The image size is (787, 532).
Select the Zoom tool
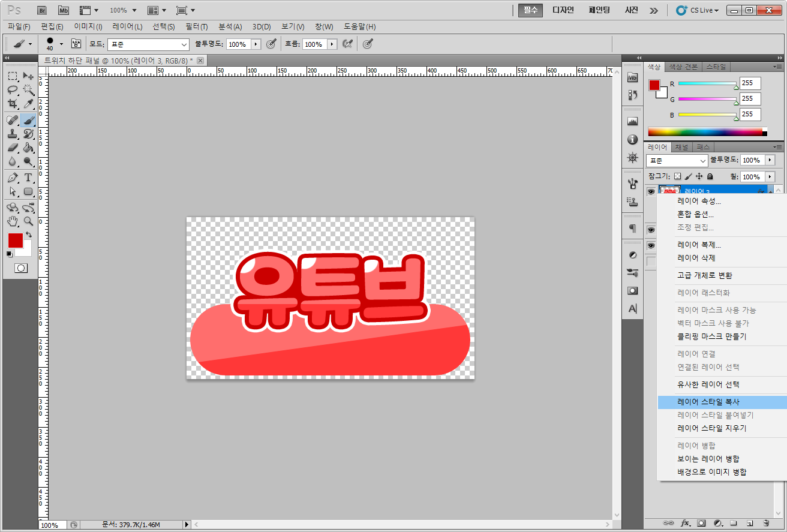pos(28,221)
